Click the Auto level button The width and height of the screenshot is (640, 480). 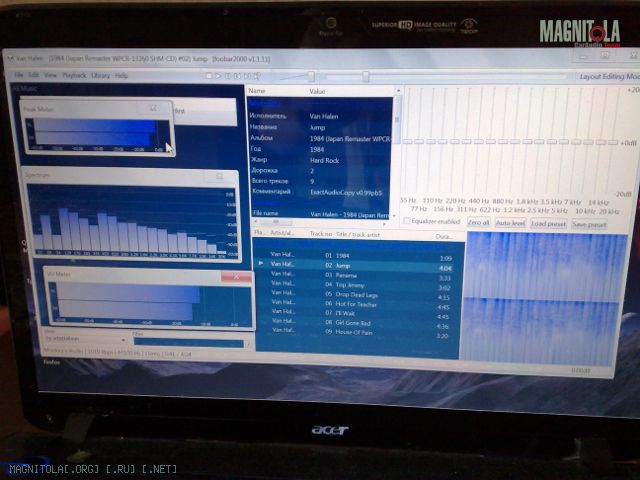coord(511,223)
